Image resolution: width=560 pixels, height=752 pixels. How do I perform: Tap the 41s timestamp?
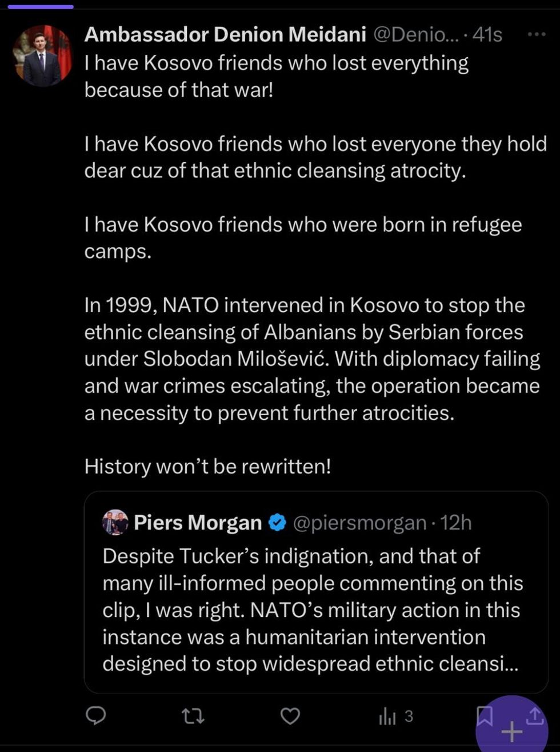487,35
